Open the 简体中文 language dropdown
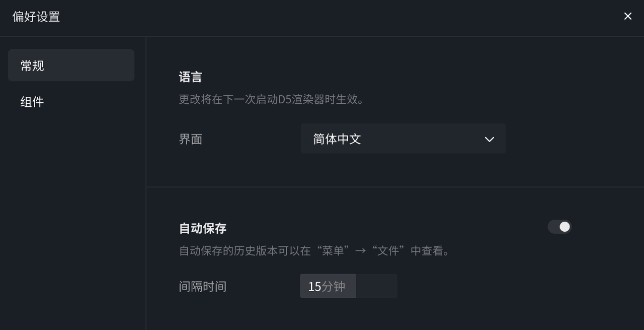This screenshot has height=330, width=644. [x=403, y=139]
